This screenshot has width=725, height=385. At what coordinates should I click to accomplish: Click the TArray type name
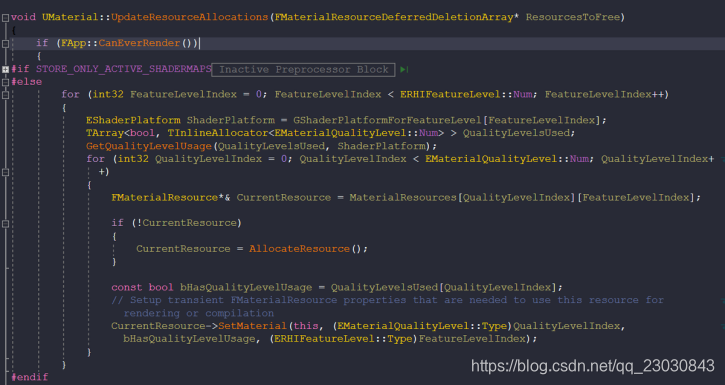pyautogui.click(x=104, y=133)
